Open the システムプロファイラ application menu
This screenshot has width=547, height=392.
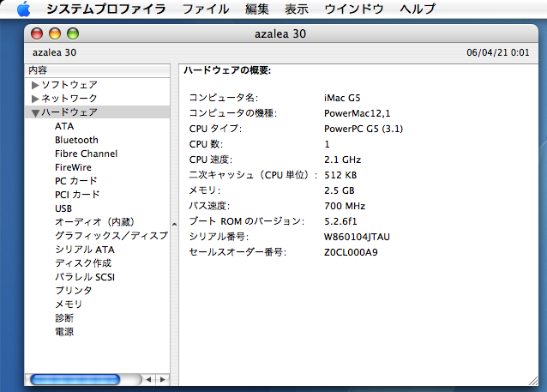(106, 9)
